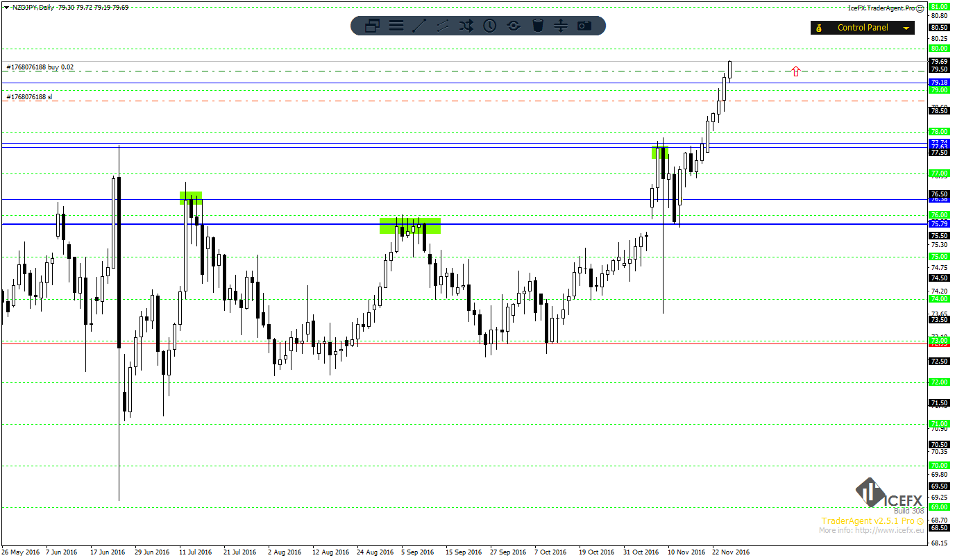955x560 pixels.
Task: Select the #1768076188 sl stop loss label
Action: (29, 97)
